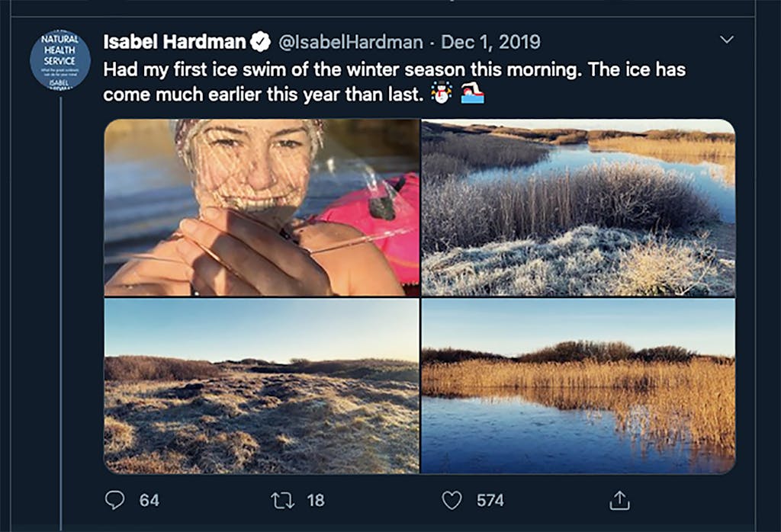The width and height of the screenshot is (781, 532).
Task: Open the frosty reeds and pond photo
Action: click(578, 207)
